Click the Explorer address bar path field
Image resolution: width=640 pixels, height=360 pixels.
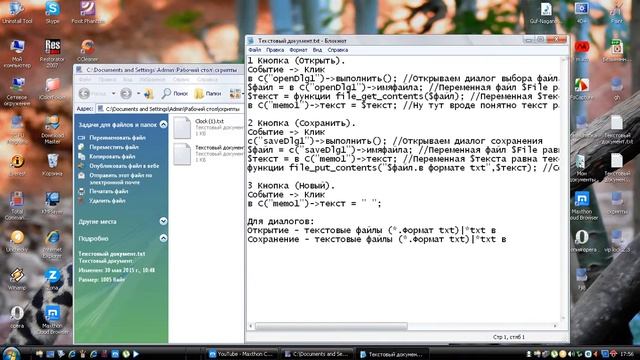coord(170,109)
